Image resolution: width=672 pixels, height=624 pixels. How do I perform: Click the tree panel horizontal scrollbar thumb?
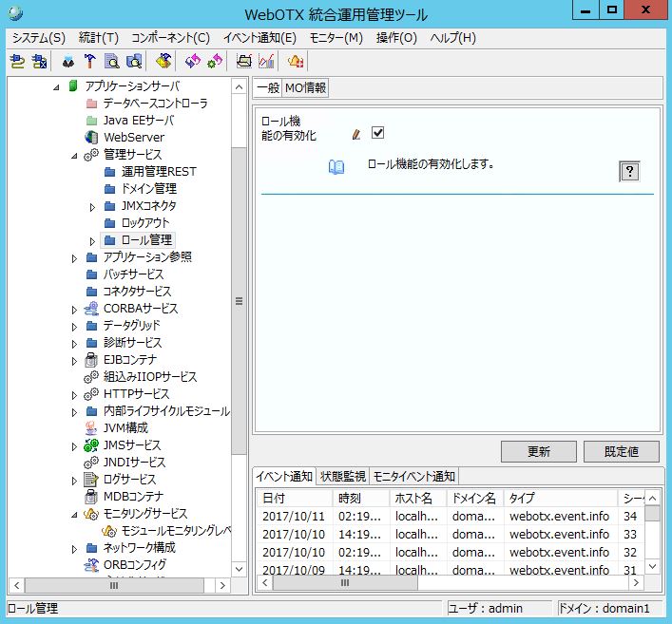pos(114,586)
